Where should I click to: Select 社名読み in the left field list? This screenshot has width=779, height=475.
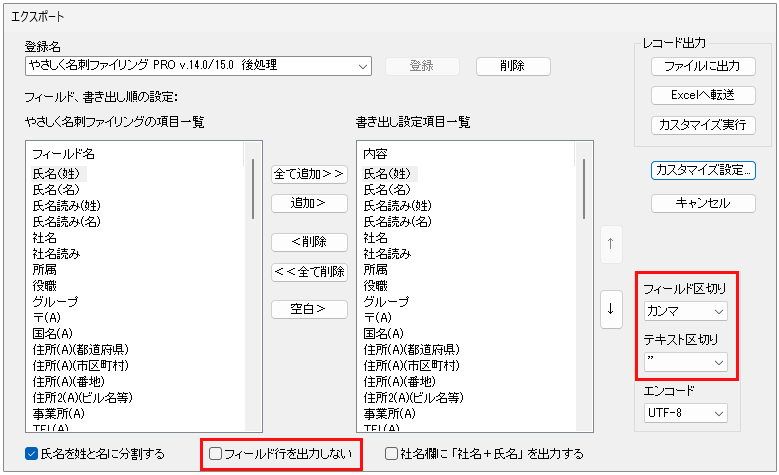(x=59, y=254)
